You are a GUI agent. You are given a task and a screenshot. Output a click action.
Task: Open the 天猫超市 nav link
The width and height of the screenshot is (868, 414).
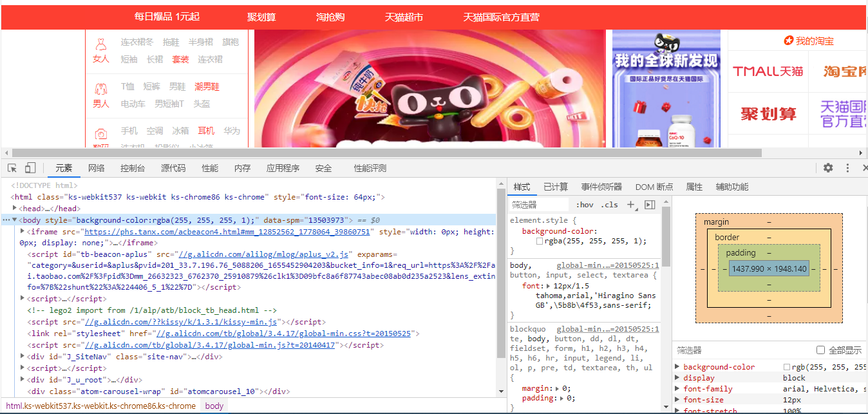[404, 17]
